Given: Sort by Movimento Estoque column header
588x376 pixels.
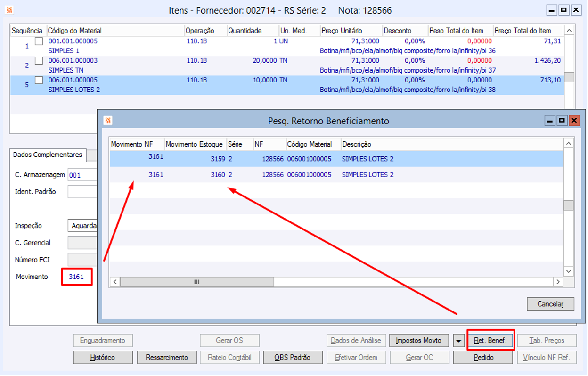Looking at the screenshot, I should (x=194, y=144).
